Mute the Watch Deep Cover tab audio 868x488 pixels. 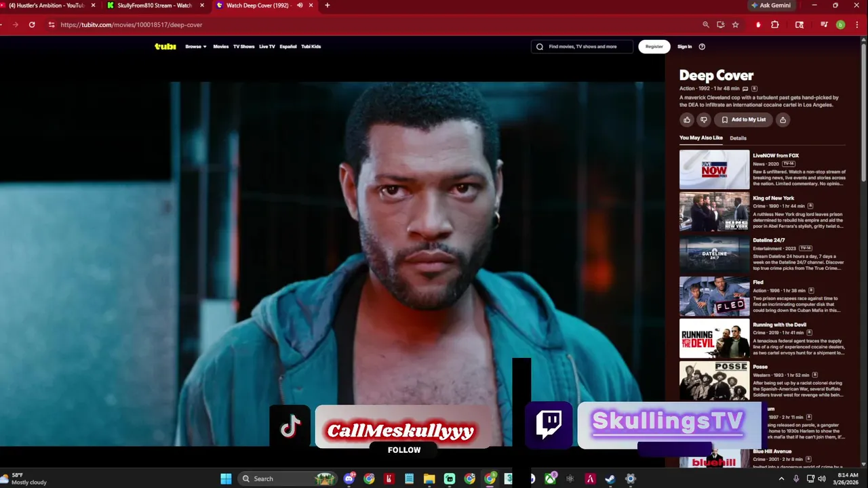300,5
